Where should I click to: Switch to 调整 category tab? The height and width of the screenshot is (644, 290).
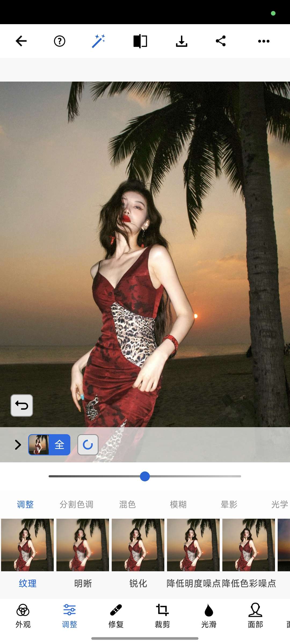point(25,504)
